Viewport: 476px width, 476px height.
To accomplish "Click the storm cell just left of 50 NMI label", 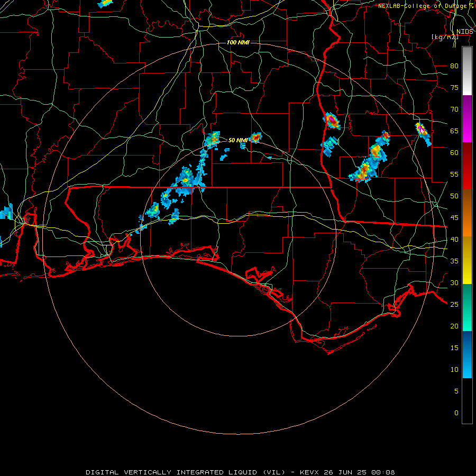I will coord(213,139).
